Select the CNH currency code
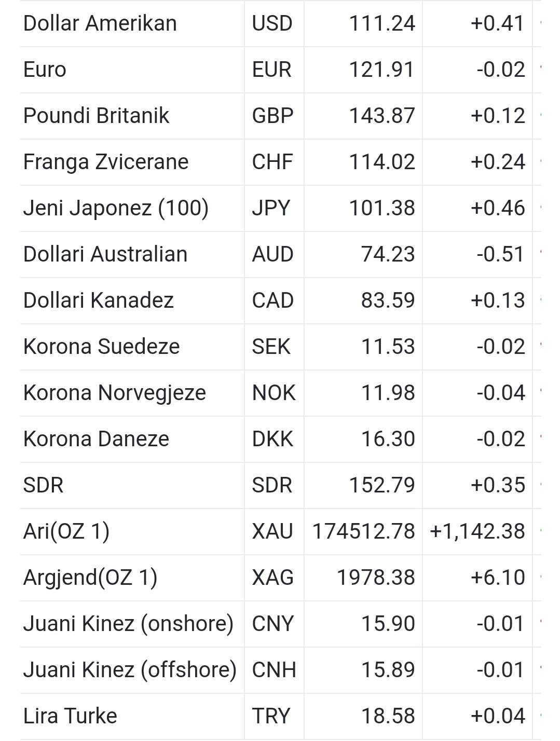 [x=274, y=670]
